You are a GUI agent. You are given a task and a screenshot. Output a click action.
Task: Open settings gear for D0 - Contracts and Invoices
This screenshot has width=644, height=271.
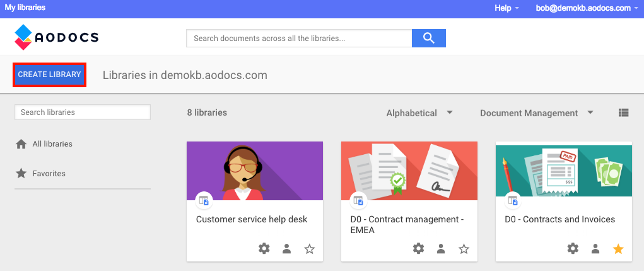573,248
